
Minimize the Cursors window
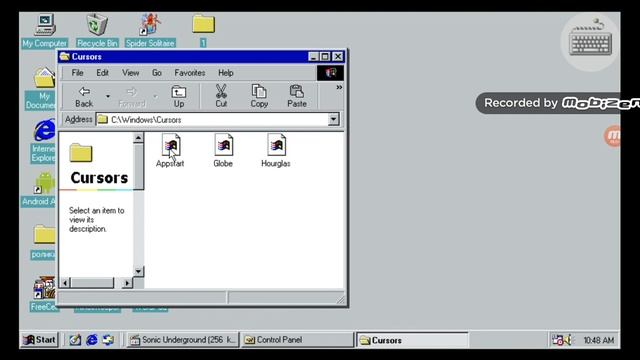(313, 57)
